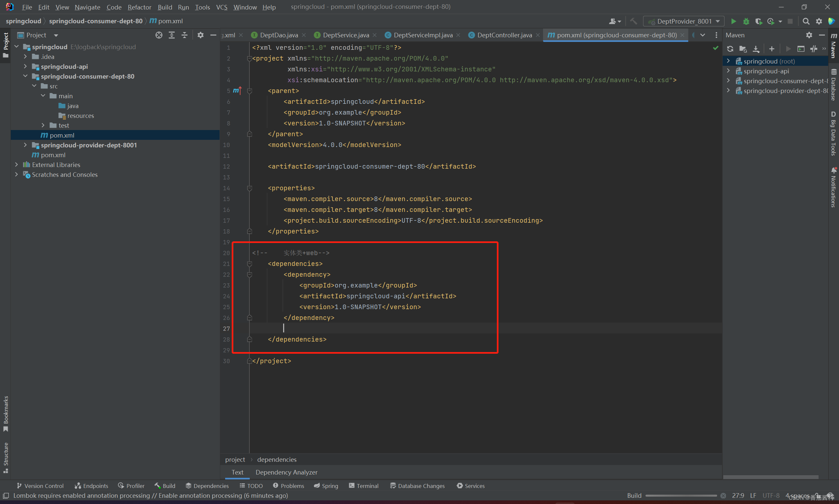Expand the springcloud-api folder in Project tree
This screenshot has width=839, height=504.
point(26,66)
